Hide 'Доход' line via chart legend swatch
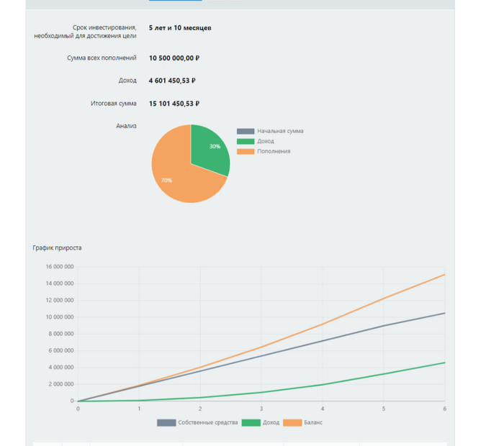This screenshot has width=504, height=446. (x=251, y=422)
